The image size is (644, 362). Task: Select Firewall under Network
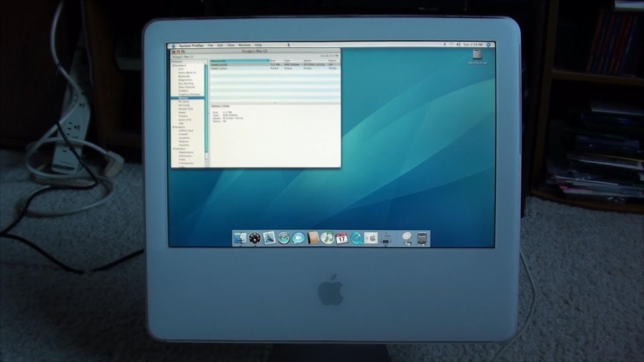pos(183,134)
